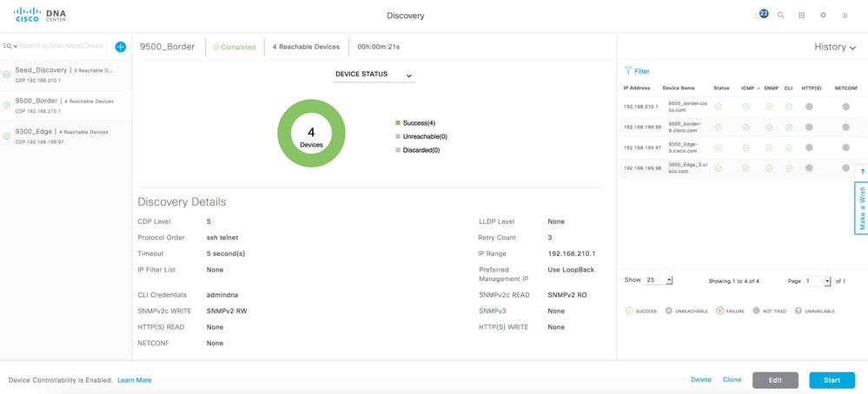Viewport: 868px width, 394px height.
Task: Click 9500_Border list success check icon
Action: click(7, 105)
